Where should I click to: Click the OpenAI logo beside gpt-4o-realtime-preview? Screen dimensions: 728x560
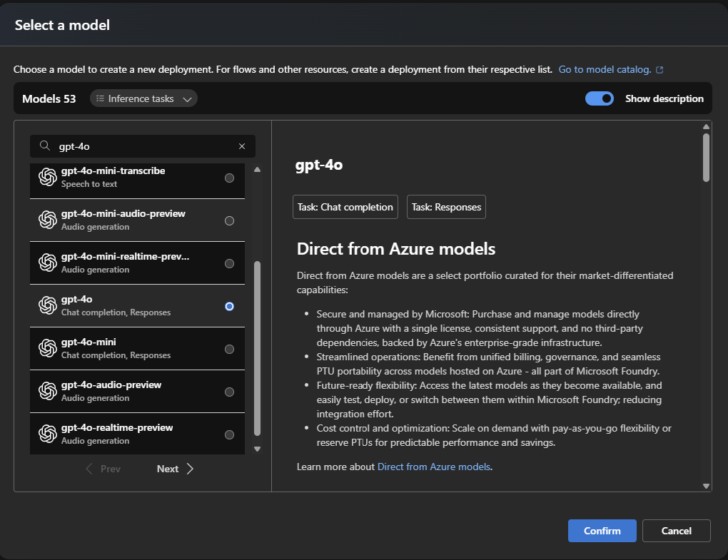48,434
